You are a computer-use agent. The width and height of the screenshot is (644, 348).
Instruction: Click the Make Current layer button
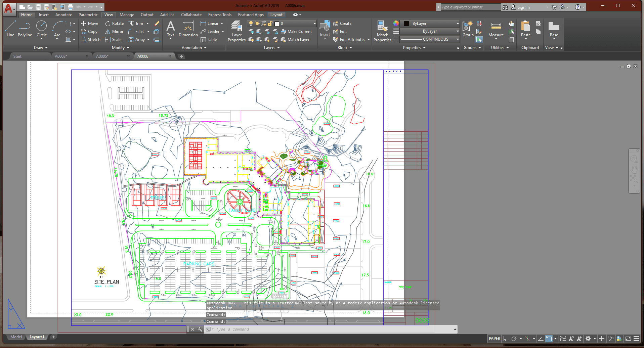[296, 32]
